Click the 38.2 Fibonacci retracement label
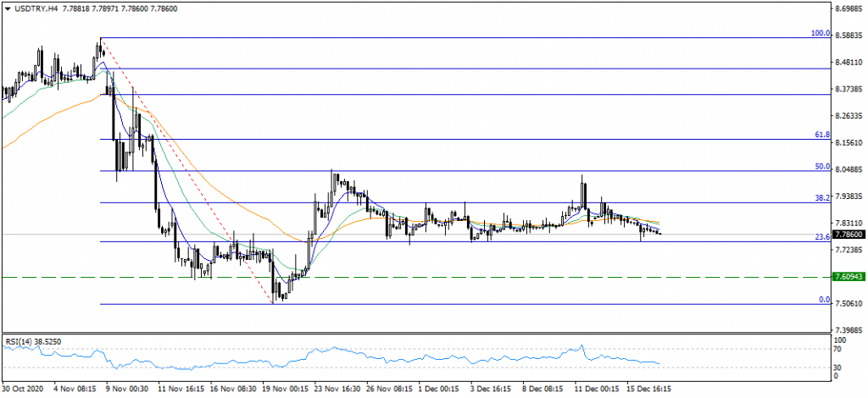Viewport: 868px width, 398px height. click(821, 198)
